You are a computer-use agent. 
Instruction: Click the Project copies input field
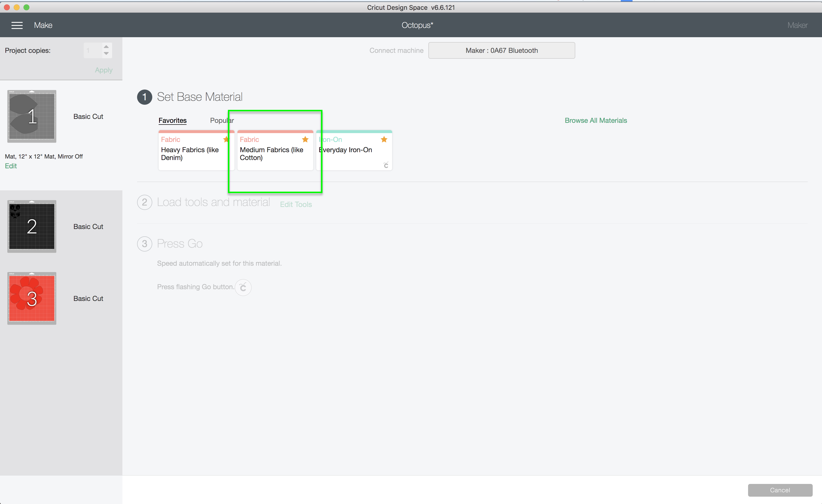pyautogui.click(x=93, y=50)
